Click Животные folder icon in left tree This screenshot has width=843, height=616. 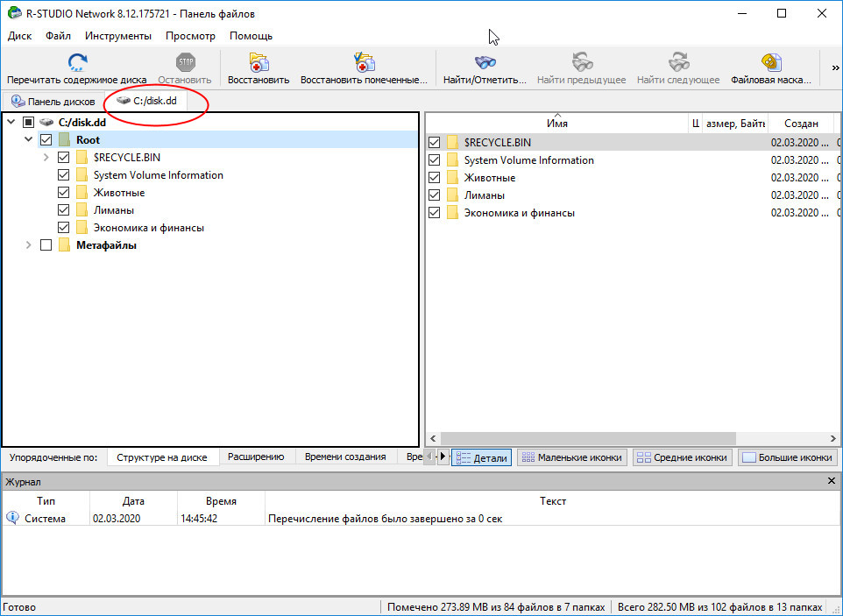[x=81, y=193]
